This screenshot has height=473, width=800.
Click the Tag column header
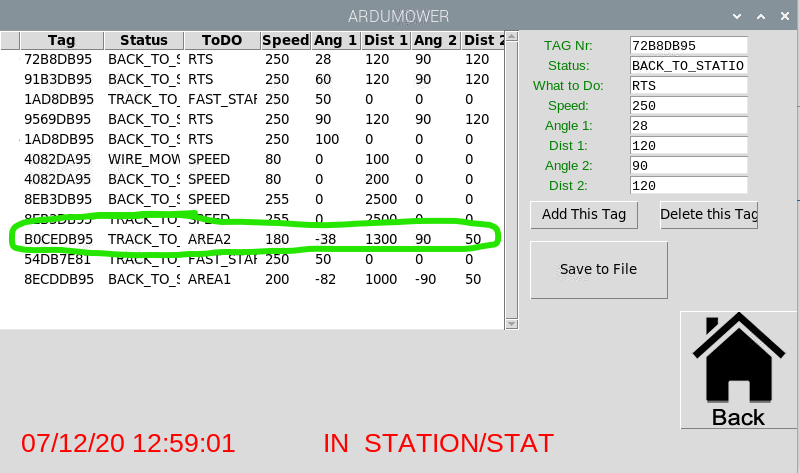click(62, 40)
